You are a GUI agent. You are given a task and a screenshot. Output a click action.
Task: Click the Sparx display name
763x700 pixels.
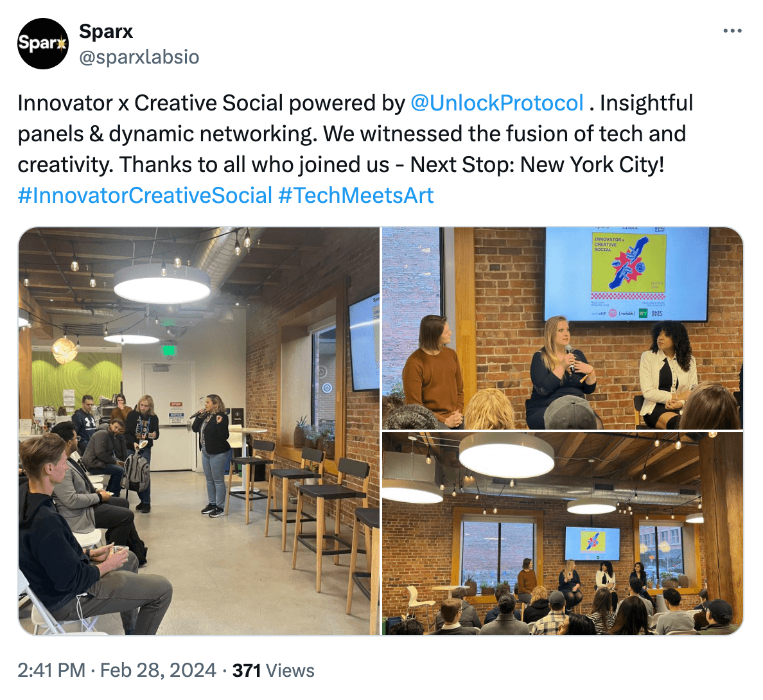pos(105,31)
